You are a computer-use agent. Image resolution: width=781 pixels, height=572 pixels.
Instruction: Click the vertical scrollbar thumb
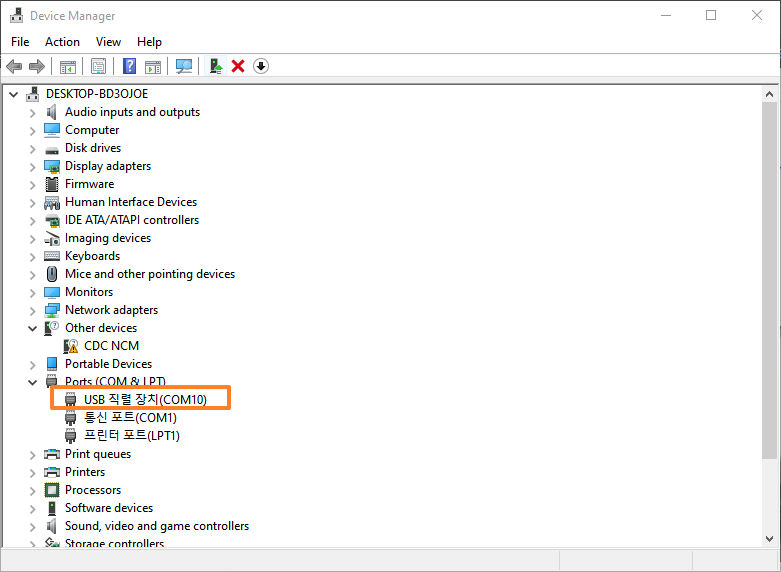(x=769, y=280)
